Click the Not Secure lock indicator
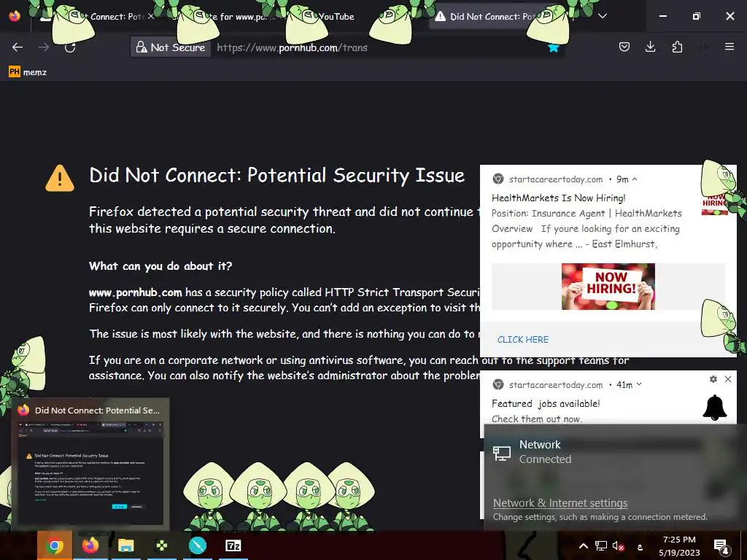 171,47
